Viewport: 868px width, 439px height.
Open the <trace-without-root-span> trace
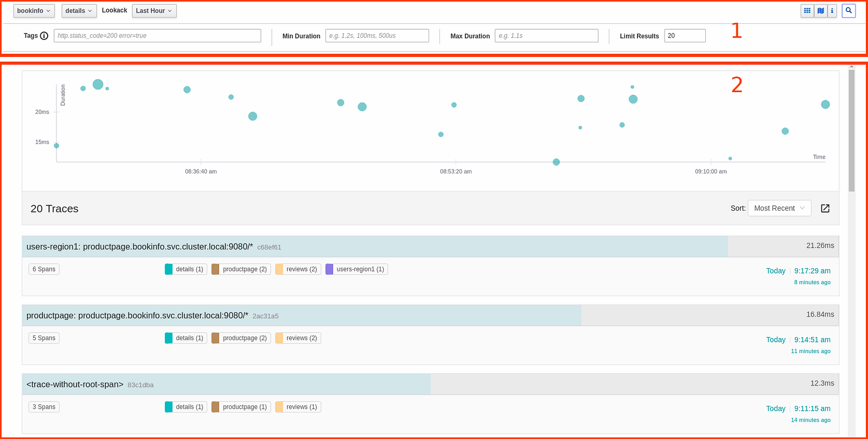(x=75, y=384)
